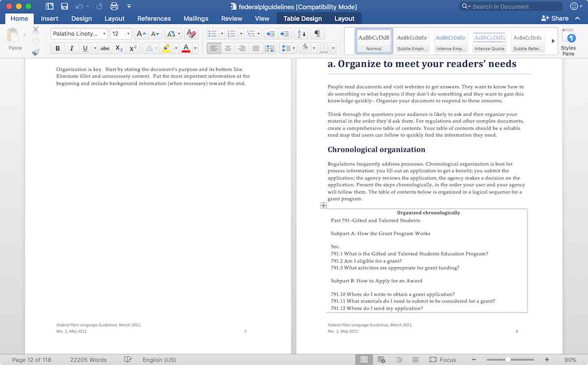Apply Superscript formatting
The height and width of the screenshot is (365, 588).
tap(132, 48)
